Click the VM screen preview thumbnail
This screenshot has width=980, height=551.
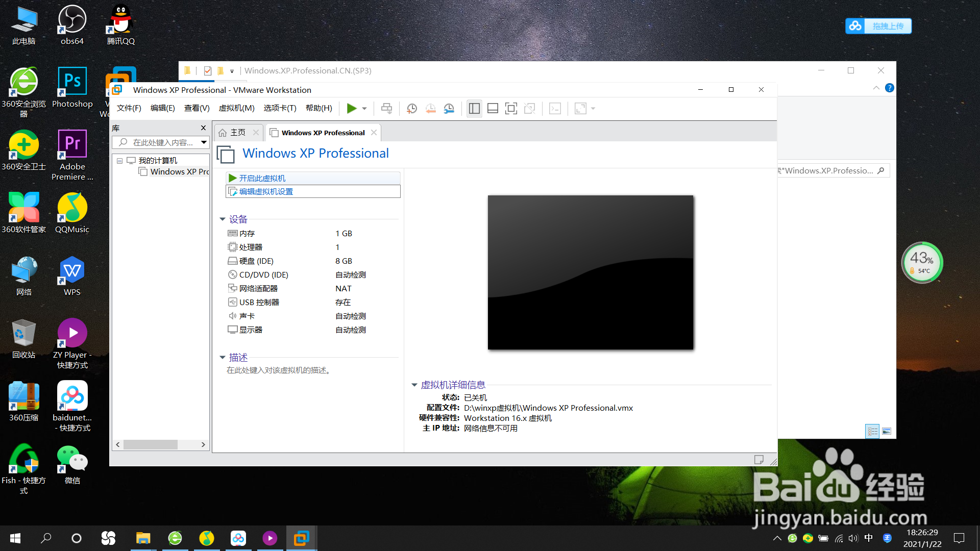(591, 272)
